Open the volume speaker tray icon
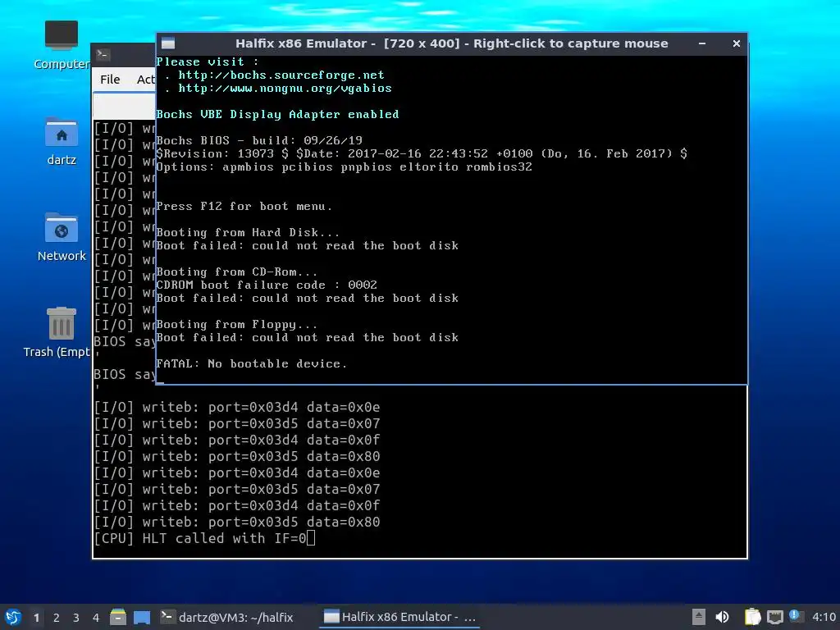 pyautogui.click(x=722, y=617)
